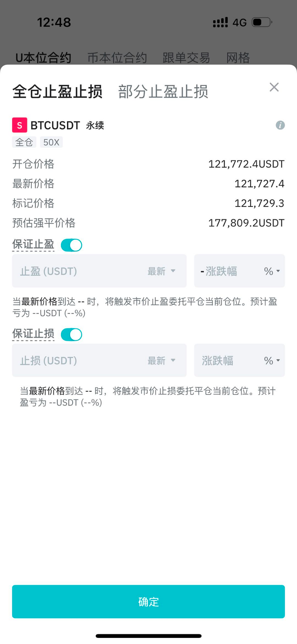Toggle the 保证止盈 switch off
Image resolution: width=297 pixels, height=644 pixels.
[x=72, y=245]
